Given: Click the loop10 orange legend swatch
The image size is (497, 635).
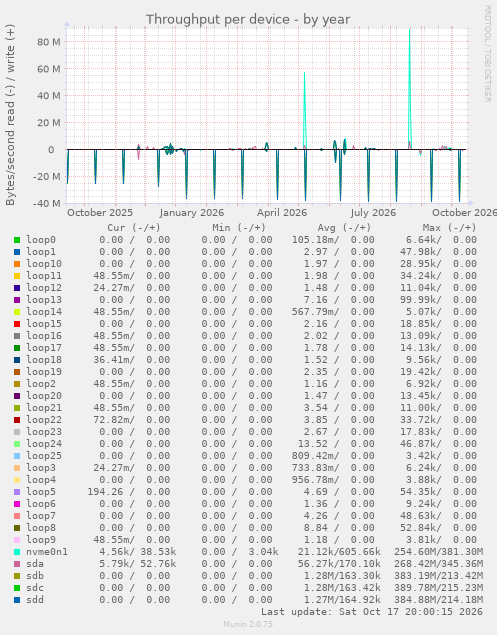Looking at the screenshot, I should 17,264.
